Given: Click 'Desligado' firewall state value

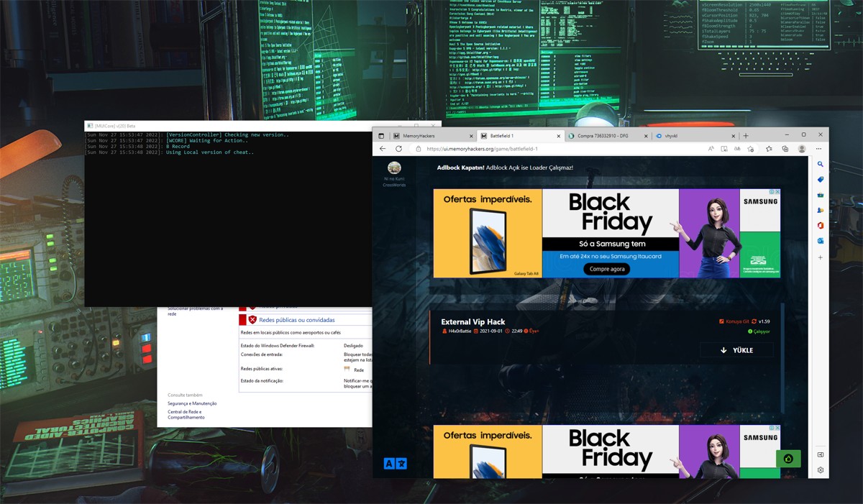Looking at the screenshot, I should (354, 346).
